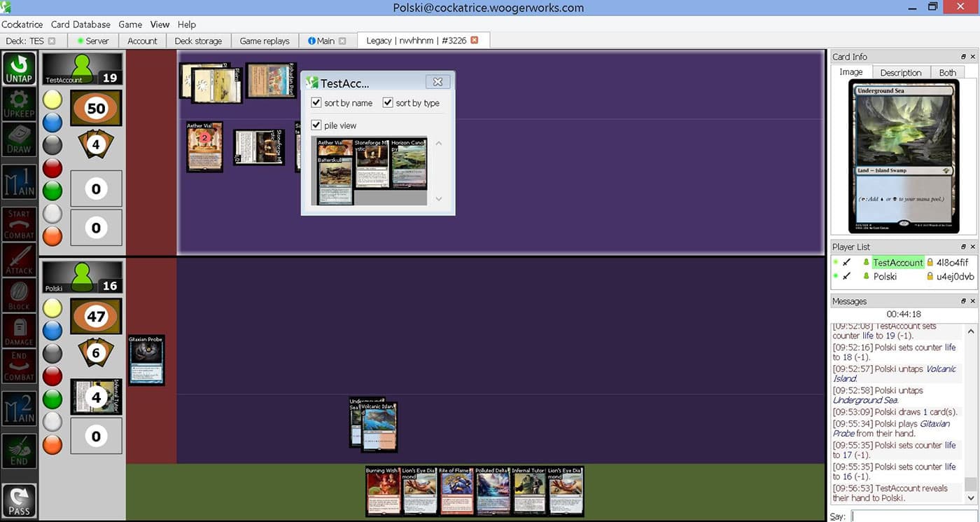Switch to Main 2 phase
The width and height of the screenshot is (980, 522).
[x=19, y=408]
